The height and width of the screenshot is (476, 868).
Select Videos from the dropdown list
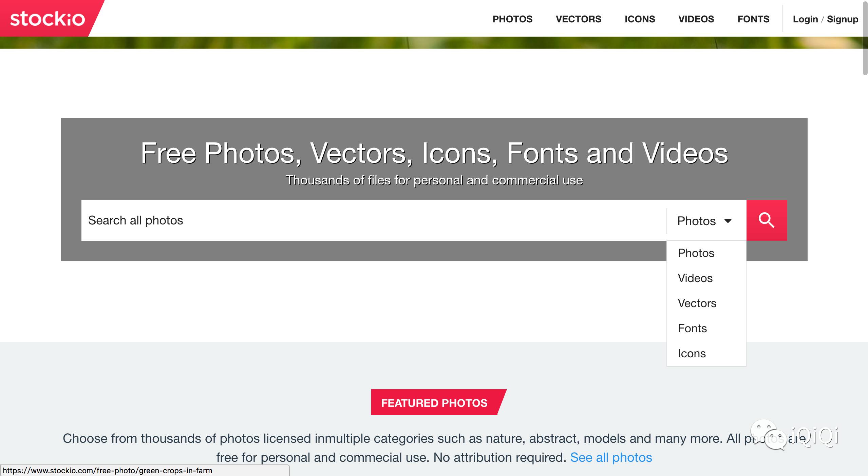pos(695,278)
